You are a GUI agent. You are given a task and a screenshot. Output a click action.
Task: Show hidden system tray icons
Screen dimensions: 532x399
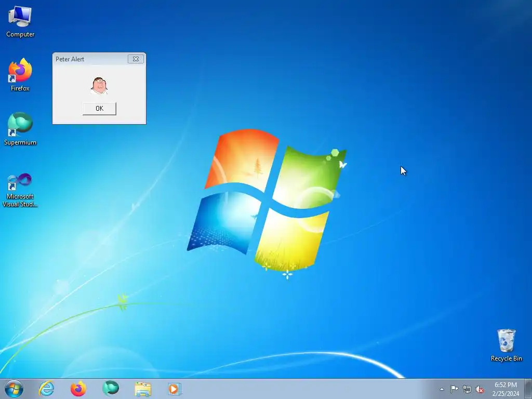pyautogui.click(x=442, y=389)
